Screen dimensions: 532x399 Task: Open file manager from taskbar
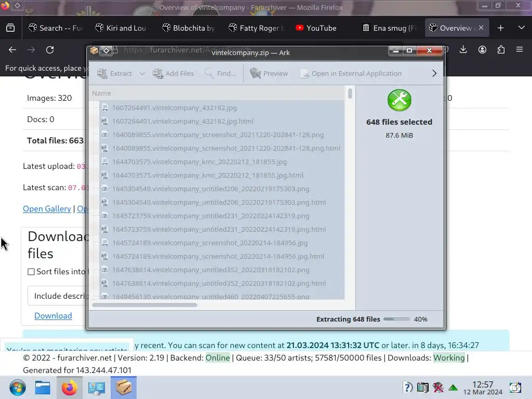pos(43,388)
